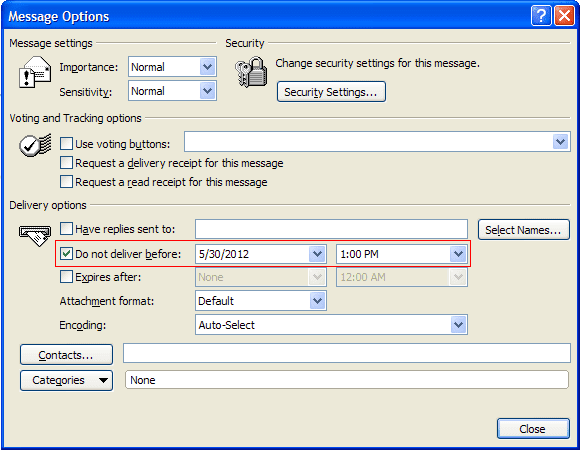Open the Importance dropdown
Image resolution: width=580 pixels, height=451 pixels.
pos(208,67)
